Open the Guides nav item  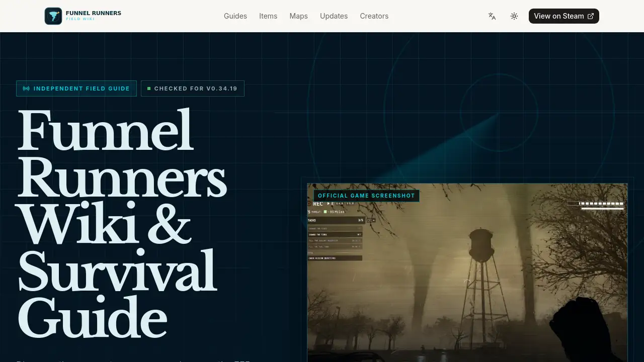[235, 16]
